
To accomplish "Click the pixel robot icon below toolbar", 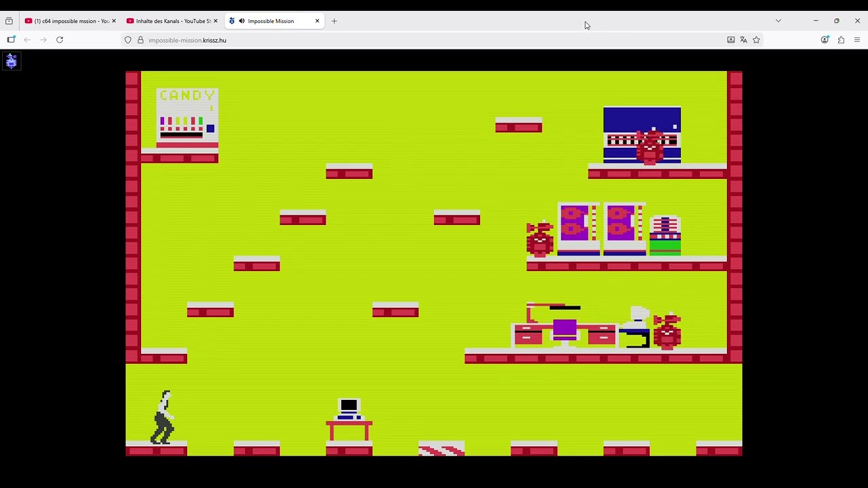I will point(11,62).
